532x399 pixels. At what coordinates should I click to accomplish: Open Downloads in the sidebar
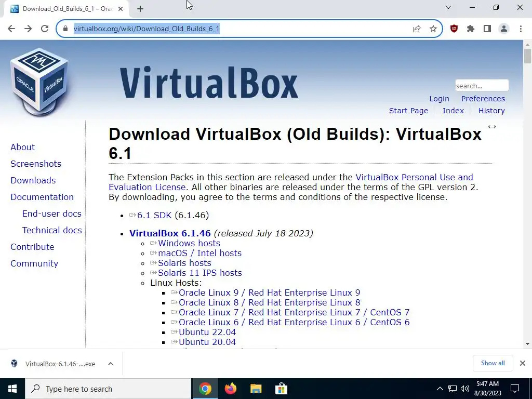[33, 180]
